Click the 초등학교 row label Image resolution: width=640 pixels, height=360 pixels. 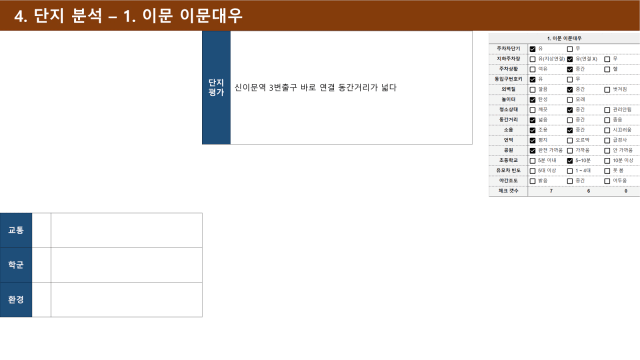pyautogui.click(x=508, y=160)
